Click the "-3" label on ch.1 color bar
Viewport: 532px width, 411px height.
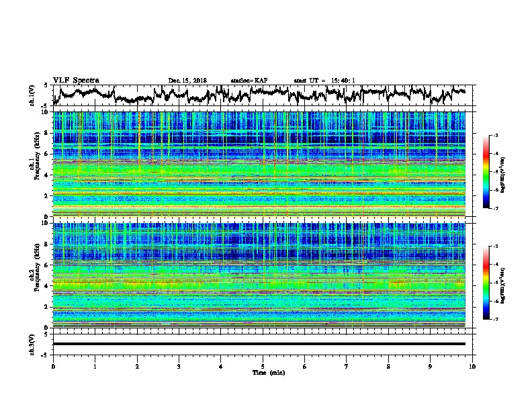pyautogui.click(x=496, y=135)
